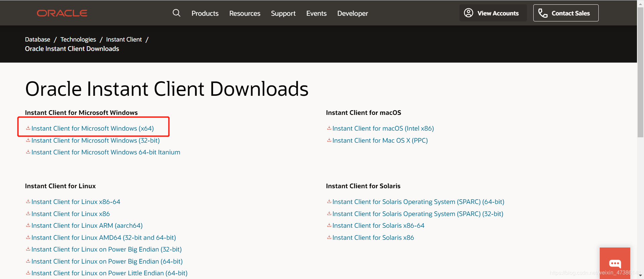Open Instant Client for Solaris x86-64

(x=378, y=225)
